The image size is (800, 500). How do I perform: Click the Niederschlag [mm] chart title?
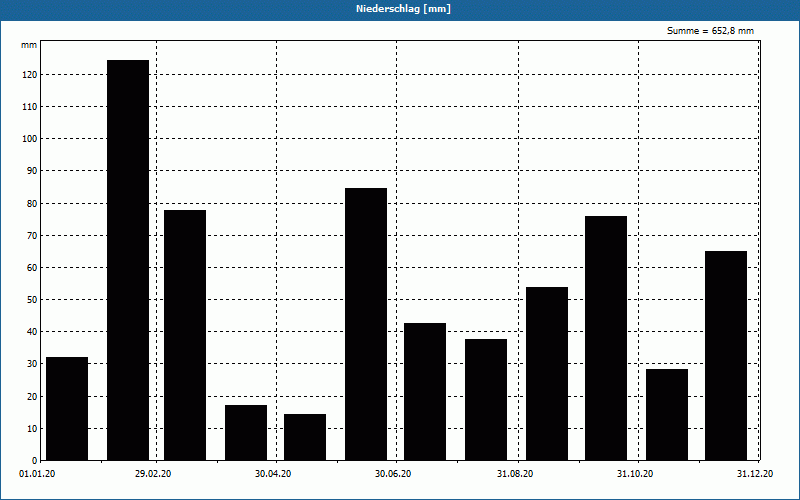(x=403, y=9)
